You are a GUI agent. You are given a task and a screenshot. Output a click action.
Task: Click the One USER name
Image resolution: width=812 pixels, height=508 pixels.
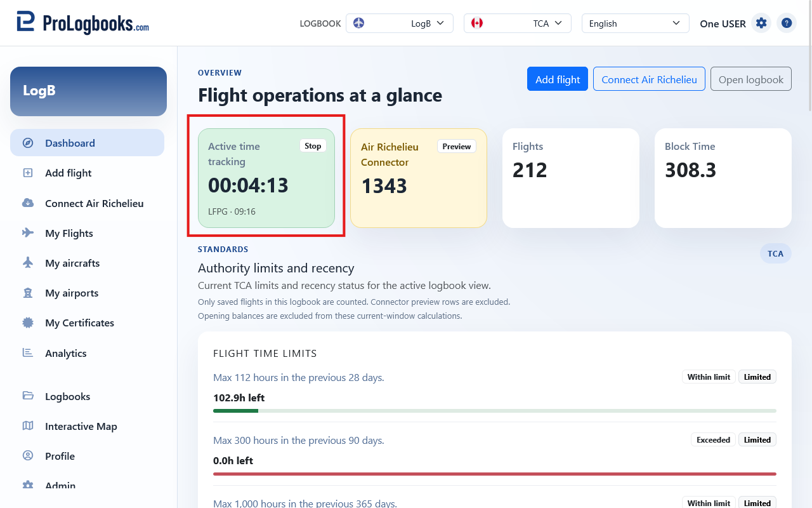coord(723,23)
